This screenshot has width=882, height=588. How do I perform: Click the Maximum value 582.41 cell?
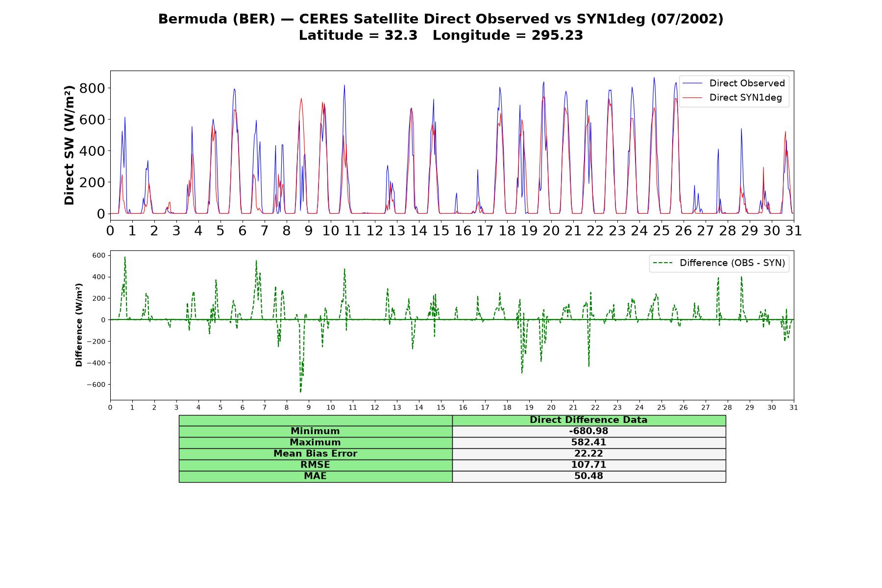(589, 442)
